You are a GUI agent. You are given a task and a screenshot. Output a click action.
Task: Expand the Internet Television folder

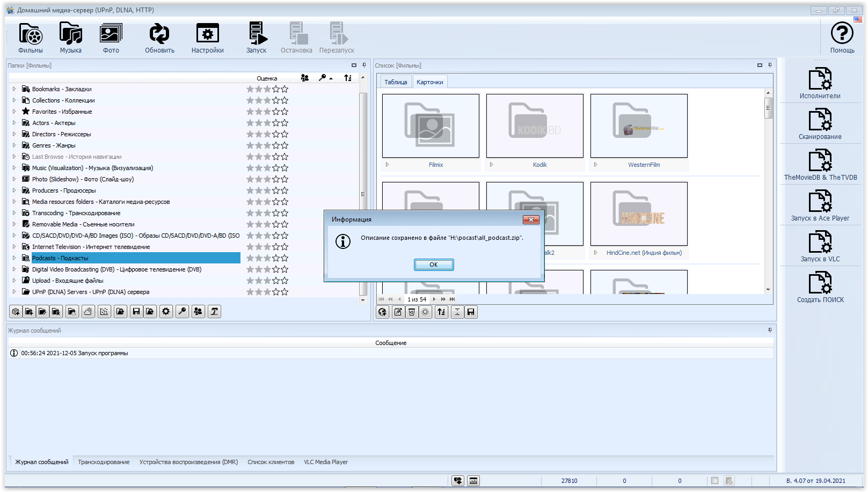(14, 247)
